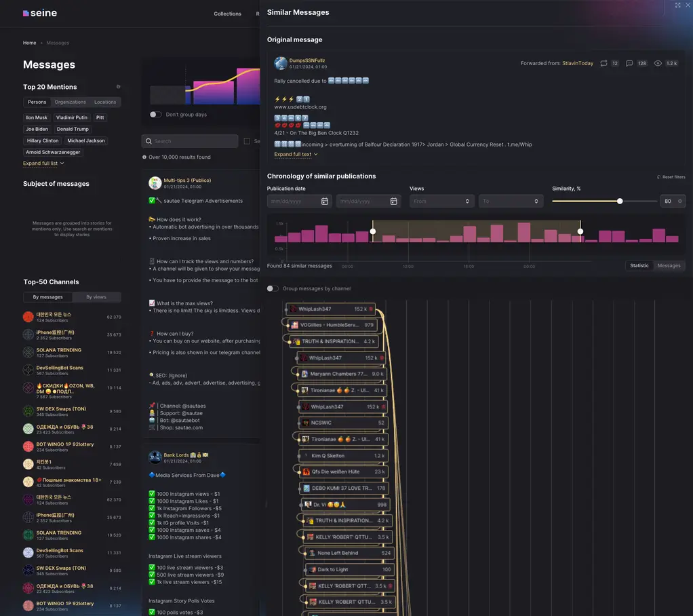Click the Similarity slider handle

[x=620, y=201]
